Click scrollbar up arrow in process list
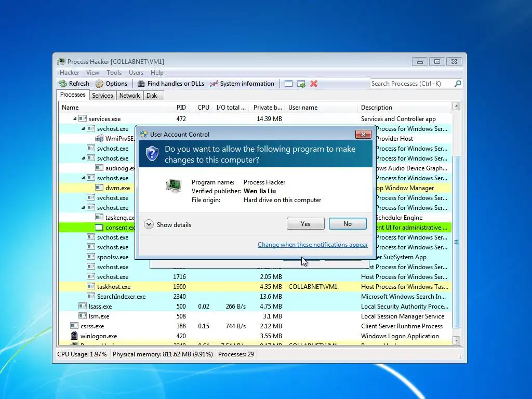Image resolution: width=532 pixels, height=399 pixels. click(x=456, y=106)
